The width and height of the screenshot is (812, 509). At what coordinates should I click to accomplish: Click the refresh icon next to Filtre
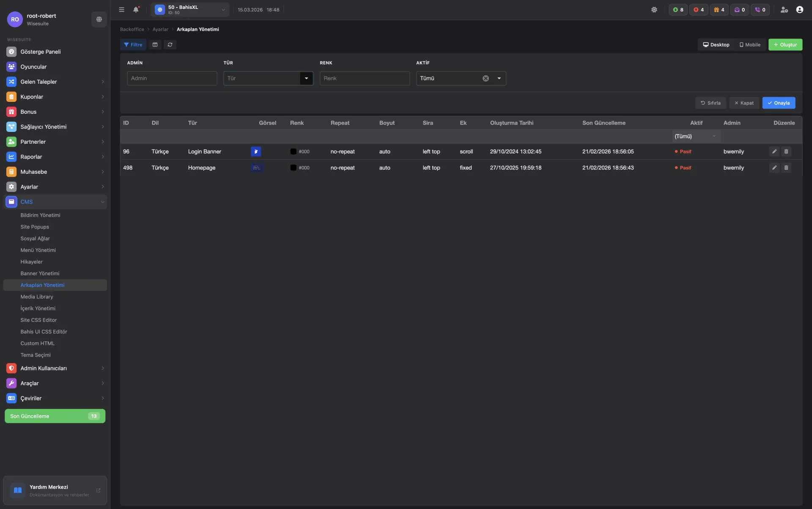[x=170, y=45]
